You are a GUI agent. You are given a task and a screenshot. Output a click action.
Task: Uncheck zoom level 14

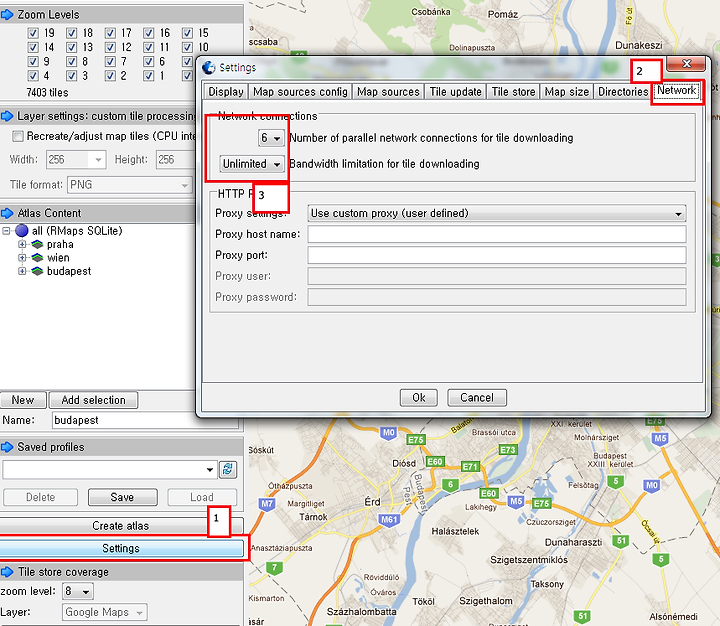pyautogui.click(x=33, y=47)
